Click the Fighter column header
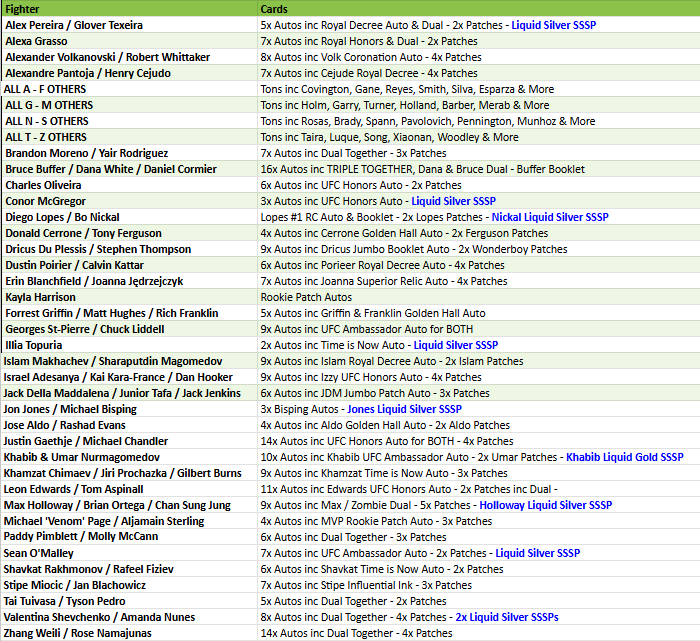Image resolution: width=700 pixels, height=641 pixels. click(23, 8)
